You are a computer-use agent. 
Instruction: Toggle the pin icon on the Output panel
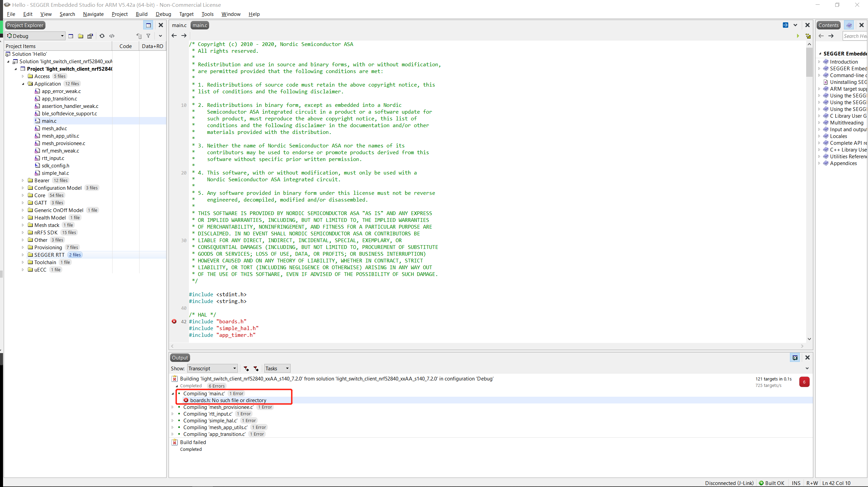[x=795, y=357]
